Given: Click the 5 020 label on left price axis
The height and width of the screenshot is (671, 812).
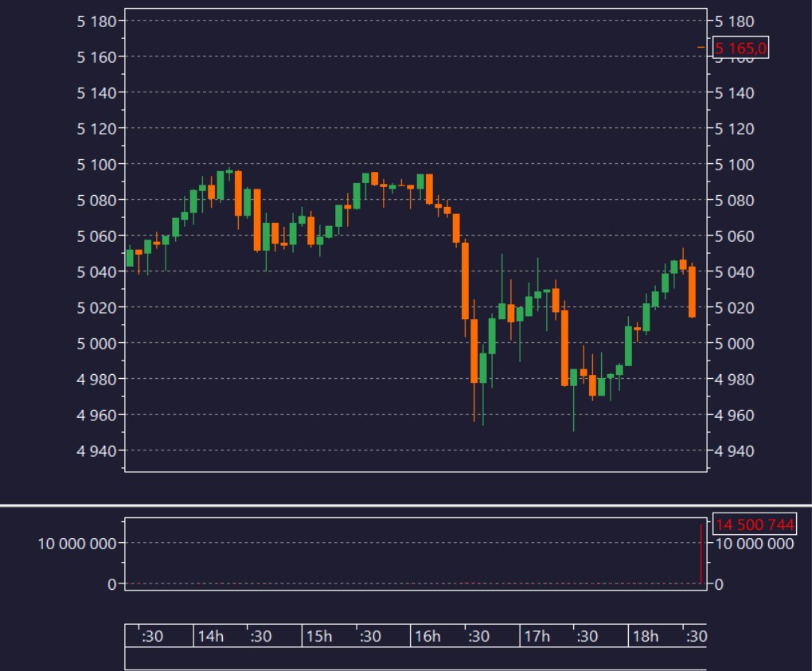Looking at the screenshot, I should 97,307.
